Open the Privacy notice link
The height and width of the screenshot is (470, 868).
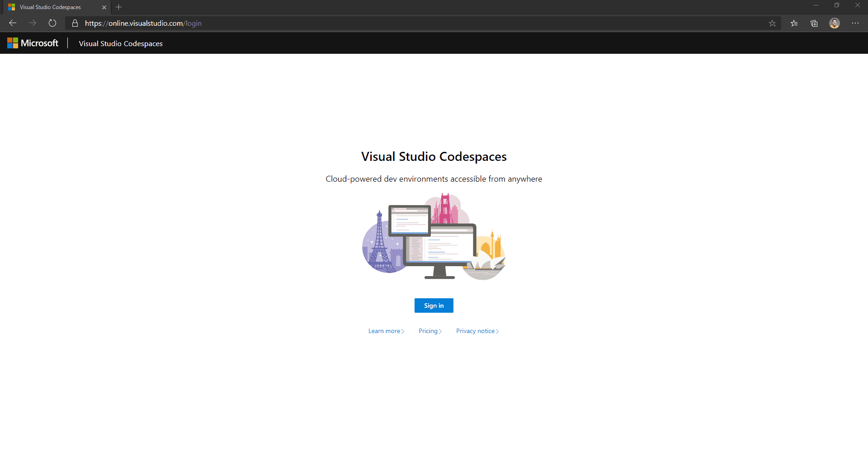pos(477,331)
